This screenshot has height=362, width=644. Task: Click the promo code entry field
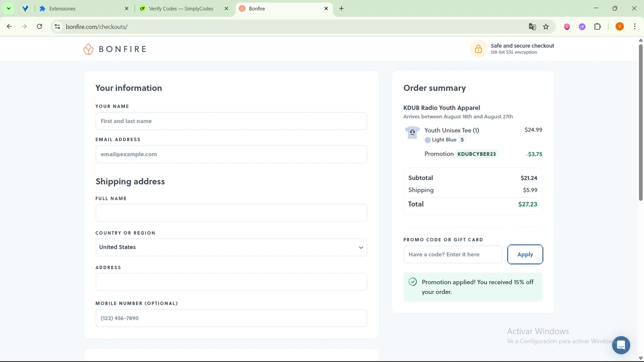pyautogui.click(x=453, y=254)
